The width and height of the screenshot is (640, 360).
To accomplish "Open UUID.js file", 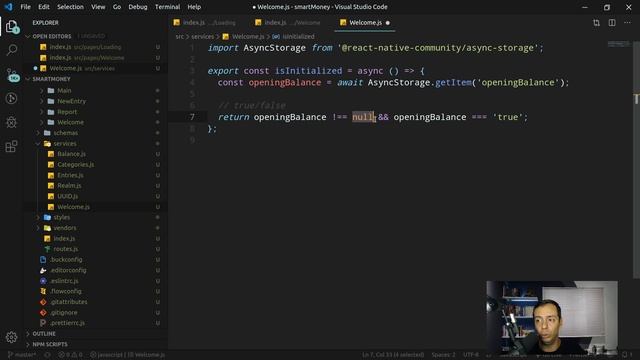I will tap(67, 196).
